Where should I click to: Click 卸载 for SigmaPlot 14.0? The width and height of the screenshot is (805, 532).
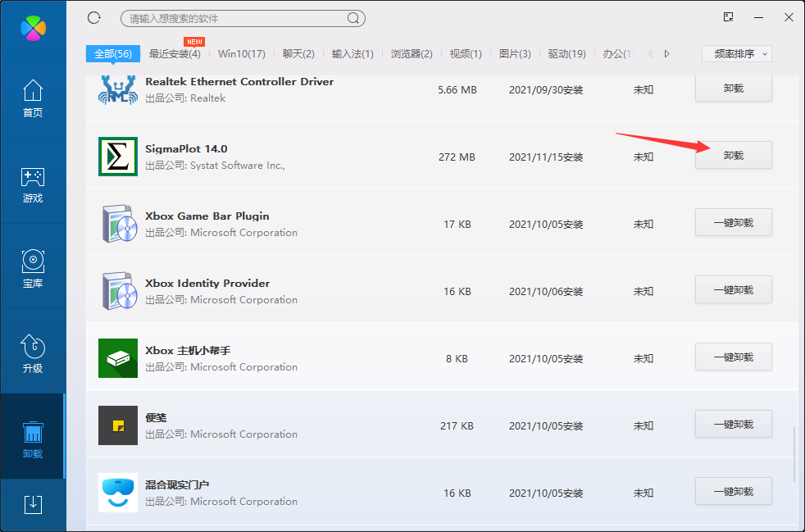pyautogui.click(x=733, y=155)
